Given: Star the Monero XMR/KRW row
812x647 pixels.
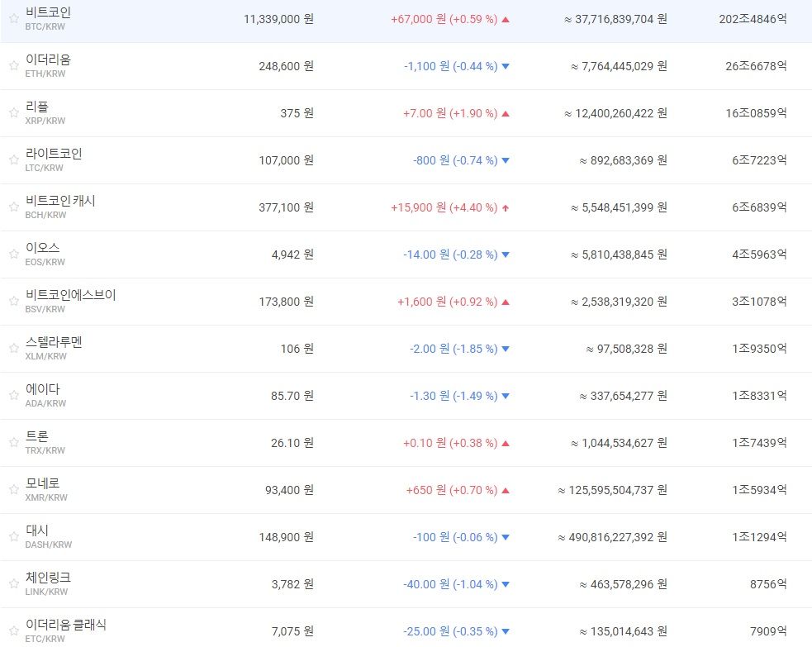Looking at the screenshot, I should 13,490.
